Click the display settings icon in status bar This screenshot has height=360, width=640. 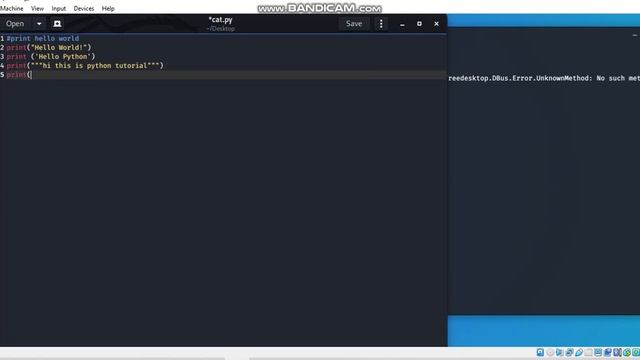pyautogui.click(x=598, y=352)
